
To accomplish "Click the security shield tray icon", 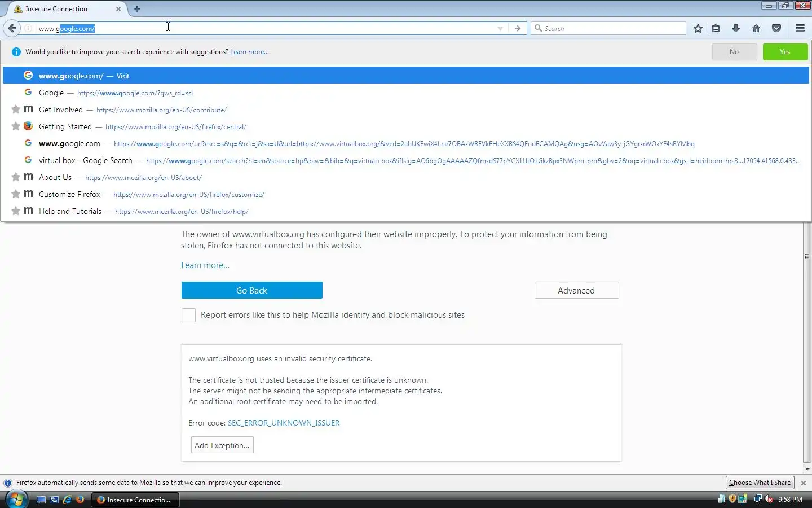I will 732,499.
